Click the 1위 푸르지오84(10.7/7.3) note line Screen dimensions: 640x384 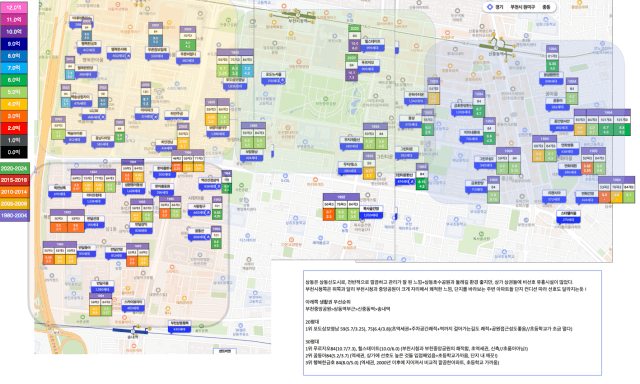(x=417, y=348)
